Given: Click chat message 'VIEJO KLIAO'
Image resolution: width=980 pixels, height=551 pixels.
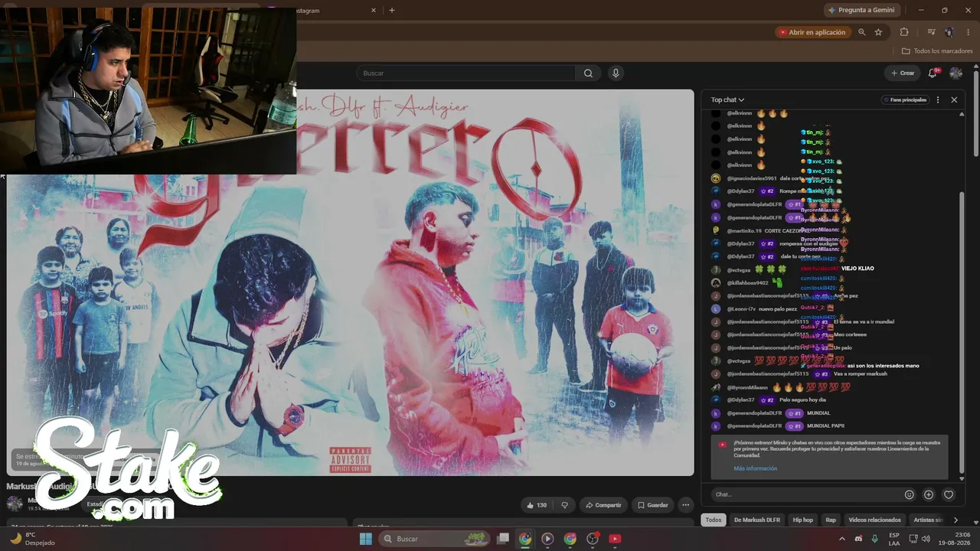Looking at the screenshot, I should pos(857,269).
